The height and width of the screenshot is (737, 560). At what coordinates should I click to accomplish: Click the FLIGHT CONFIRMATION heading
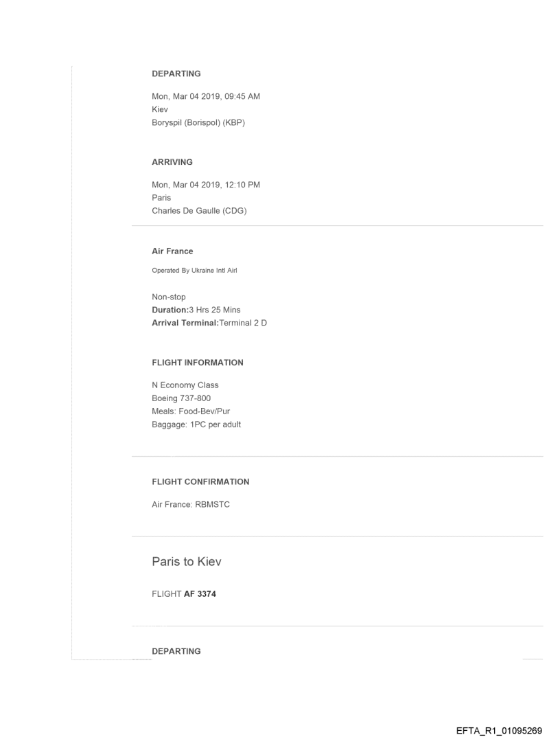click(x=200, y=482)
